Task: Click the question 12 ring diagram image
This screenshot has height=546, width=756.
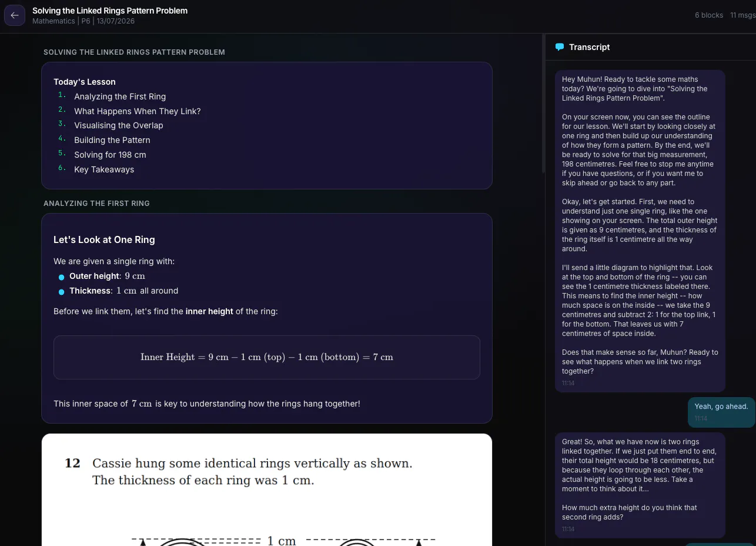Action: coord(267,490)
